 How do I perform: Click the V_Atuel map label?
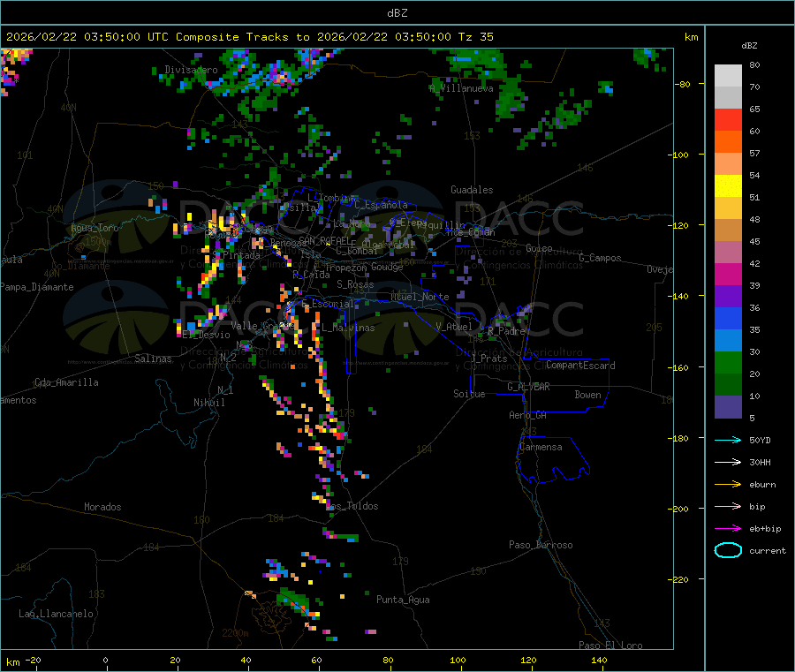(454, 327)
